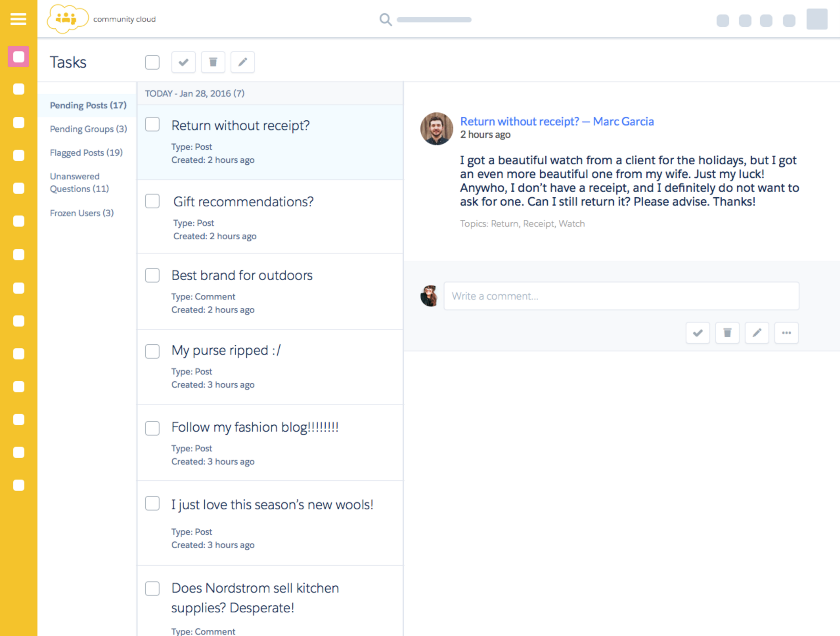Delete selected tasks with the header trash icon
The width and height of the screenshot is (840, 636).
(213, 62)
